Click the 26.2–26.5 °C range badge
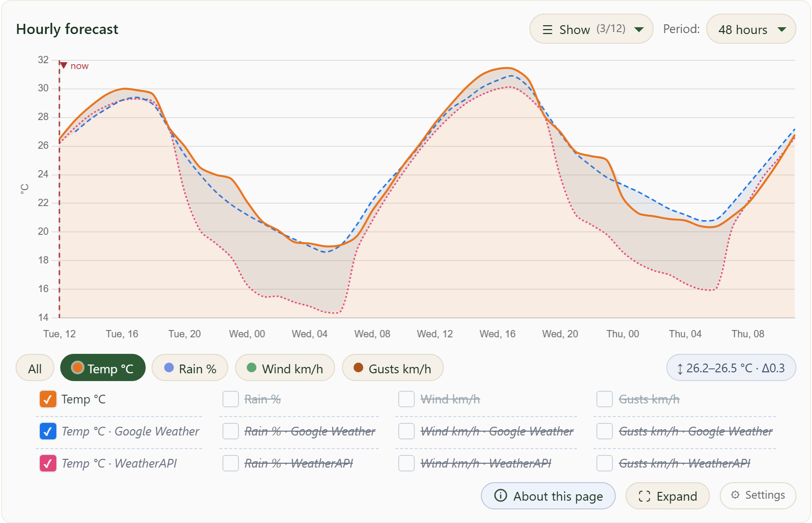Image resolution: width=812 pixels, height=523 pixels. coord(731,368)
